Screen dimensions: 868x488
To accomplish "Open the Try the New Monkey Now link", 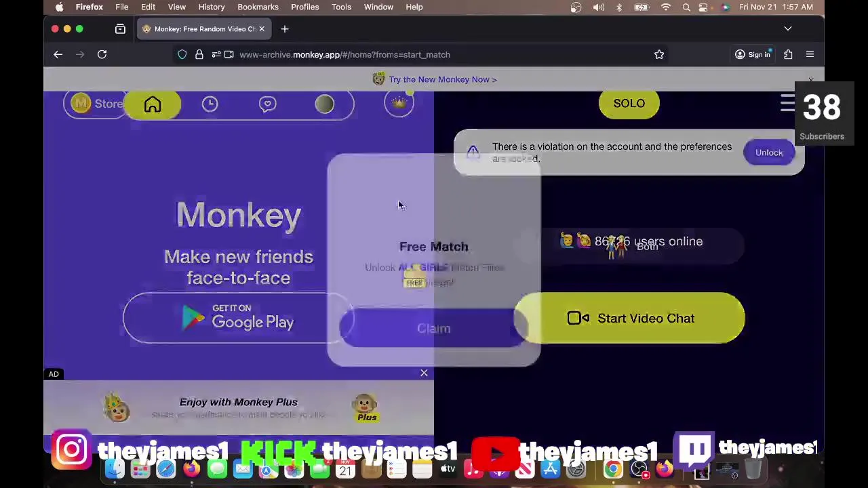I will (442, 79).
